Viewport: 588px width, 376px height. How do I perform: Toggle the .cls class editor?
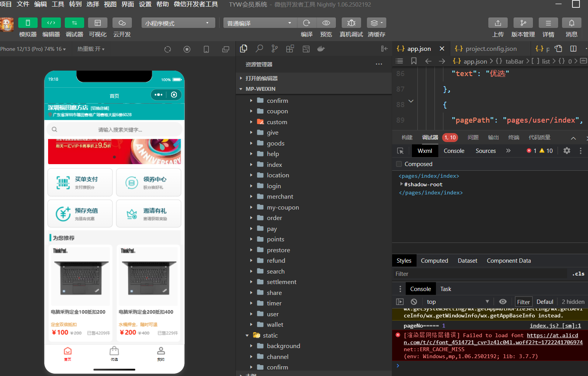click(x=578, y=274)
